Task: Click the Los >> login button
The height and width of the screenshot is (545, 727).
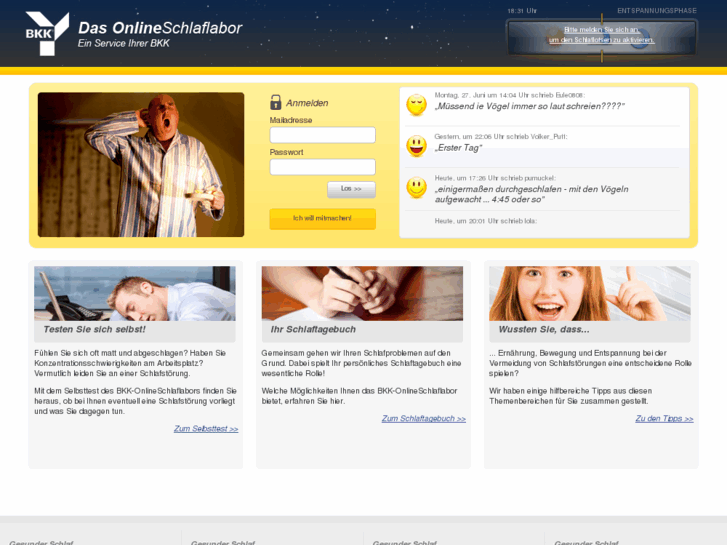Action: [351, 189]
